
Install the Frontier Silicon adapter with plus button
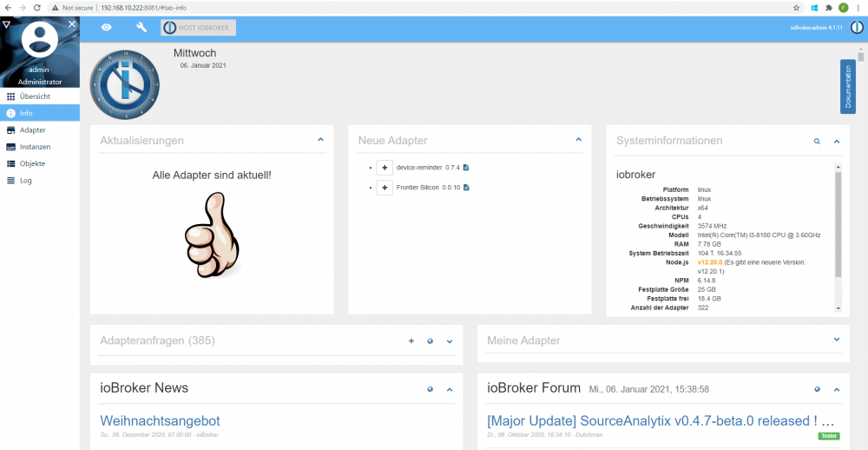[x=385, y=188]
